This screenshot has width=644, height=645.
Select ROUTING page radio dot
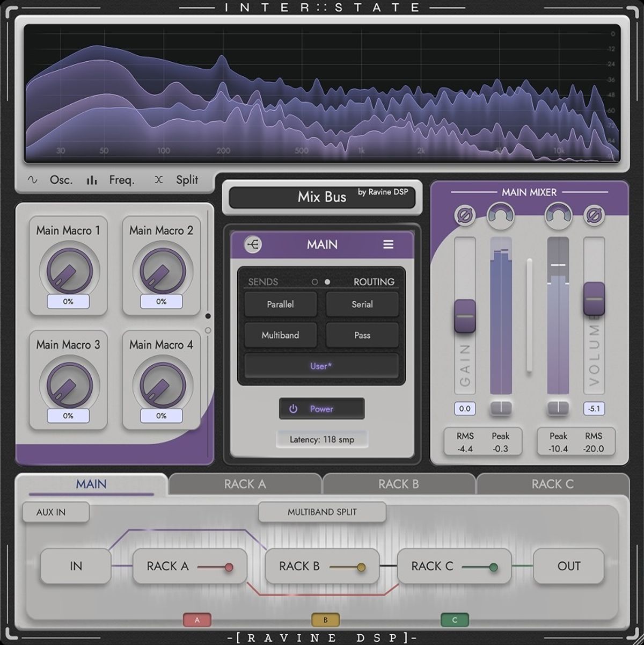point(327,282)
